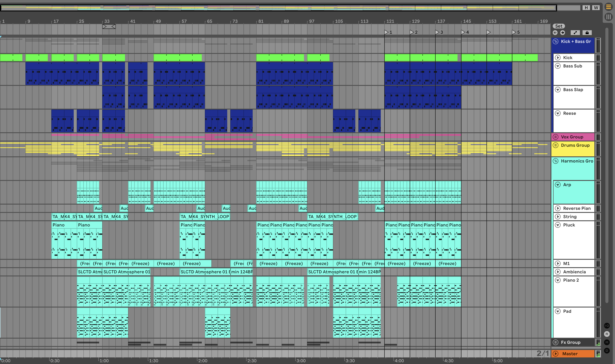Jump to the previous locator with the left arrow
615x364 pixels.
tap(555, 33)
